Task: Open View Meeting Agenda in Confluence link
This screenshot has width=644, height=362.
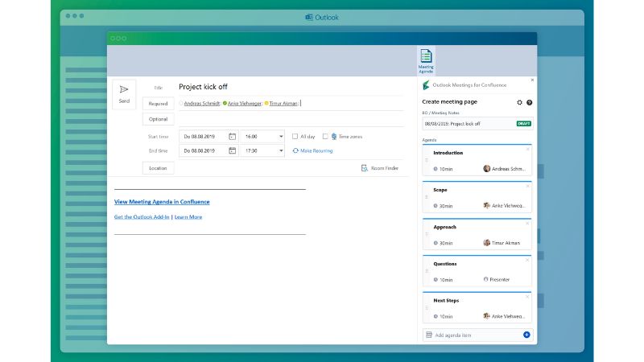Action: point(162,202)
